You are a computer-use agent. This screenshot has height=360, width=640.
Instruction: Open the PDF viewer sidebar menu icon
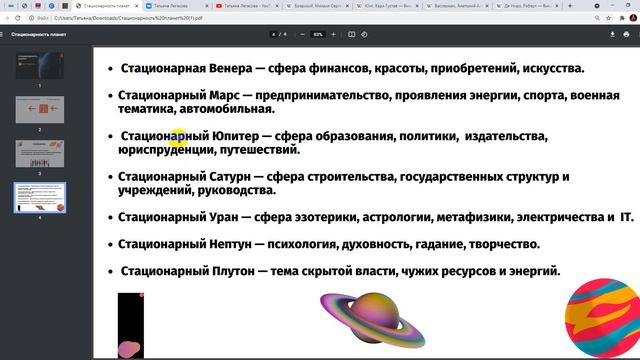(1, 34)
